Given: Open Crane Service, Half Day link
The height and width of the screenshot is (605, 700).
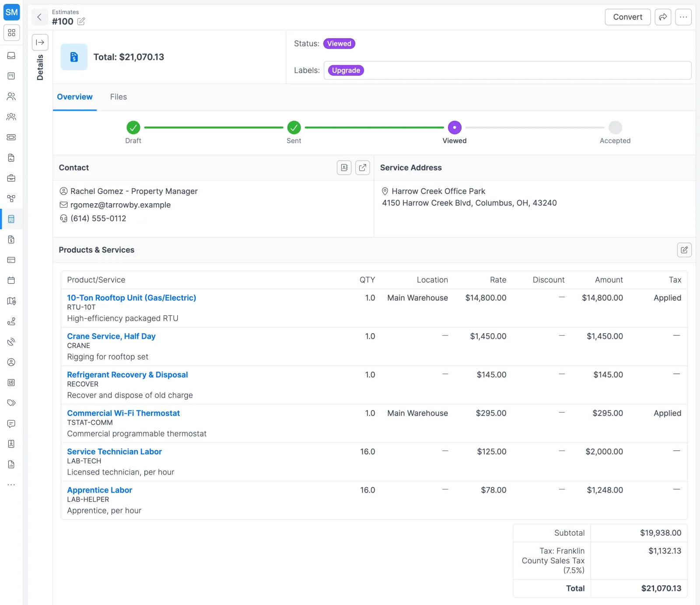Looking at the screenshot, I should (111, 336).
